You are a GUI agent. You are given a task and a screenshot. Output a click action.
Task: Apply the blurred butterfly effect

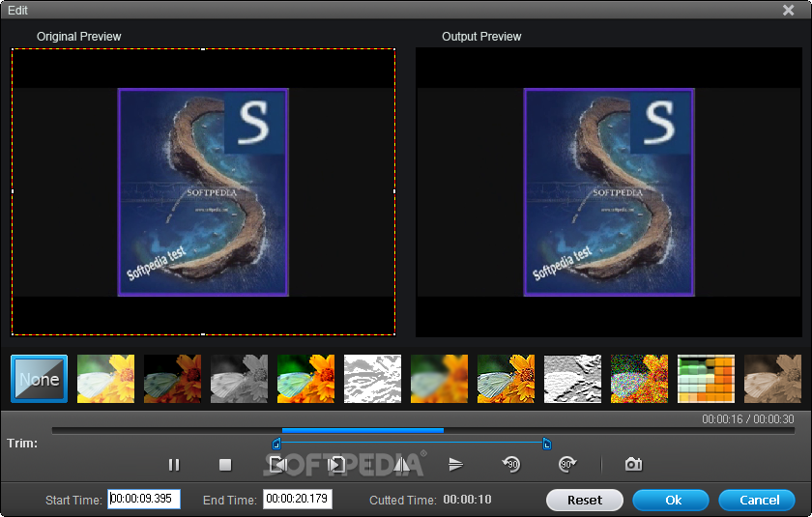pyautogui.click(x=439, y=379)
